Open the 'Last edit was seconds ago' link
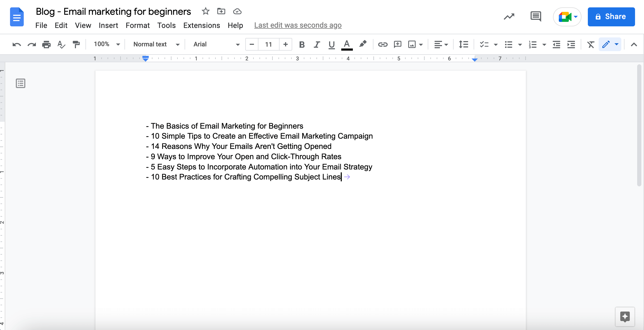 click(x=298, y=25)
